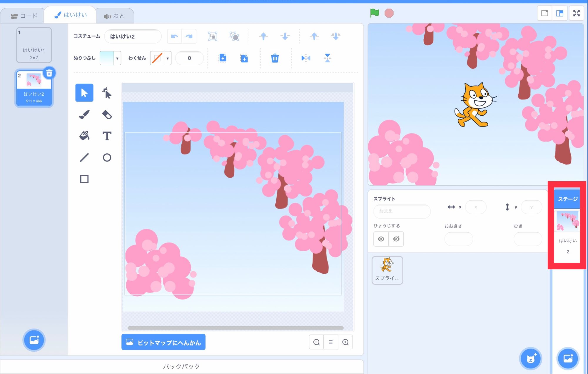Start the project with the green flag
The width and height of the screenshot is (588, 374).
374,13
